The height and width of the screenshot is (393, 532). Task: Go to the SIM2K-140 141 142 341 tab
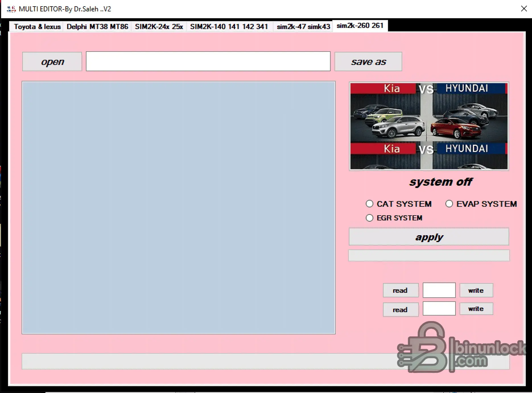pos(229,27)
